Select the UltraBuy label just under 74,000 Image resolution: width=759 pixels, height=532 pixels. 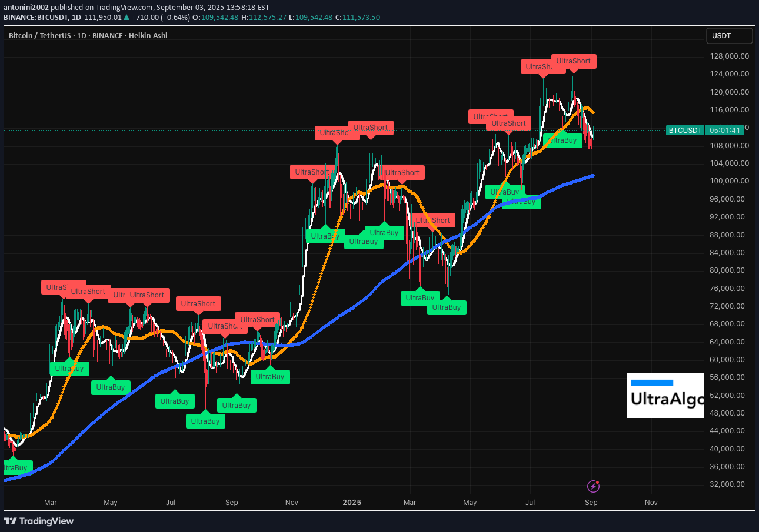click(447, 307)
